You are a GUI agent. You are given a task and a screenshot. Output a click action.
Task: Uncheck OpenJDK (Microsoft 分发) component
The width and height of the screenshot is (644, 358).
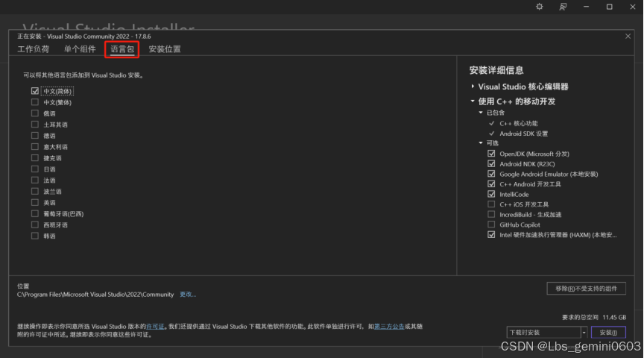[491, 154]
